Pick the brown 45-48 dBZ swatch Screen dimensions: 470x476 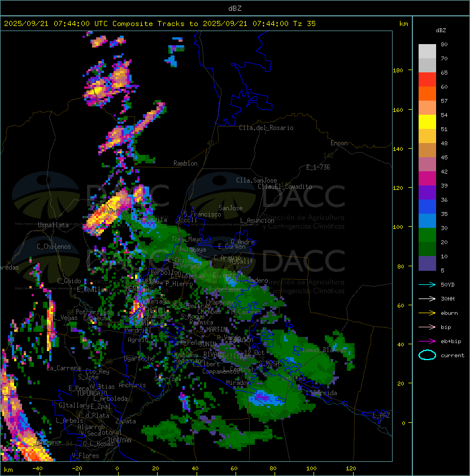pyautogui.click(x=427, y=150)
